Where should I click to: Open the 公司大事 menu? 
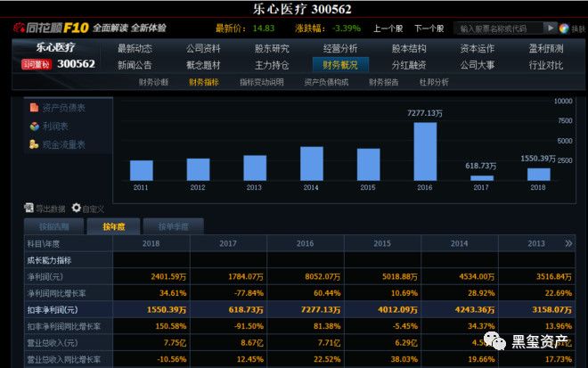click(478, 65)
